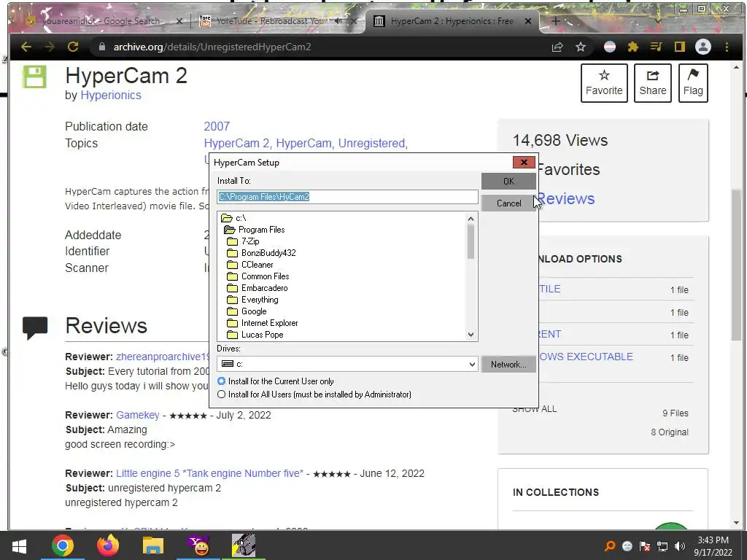Open the Hyperionics creator link
747x560 pixels.
[x=111, y=96]
